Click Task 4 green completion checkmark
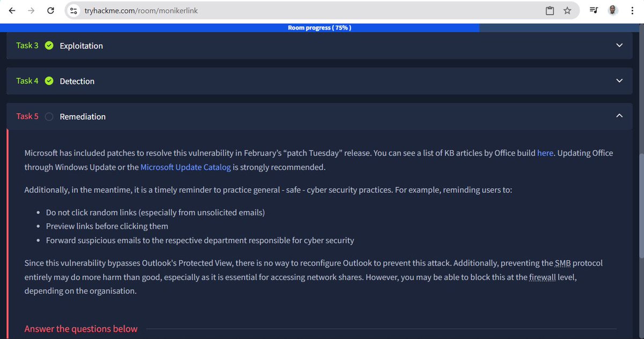The height and width of the screenshot is (339, 644). [49, 81]
